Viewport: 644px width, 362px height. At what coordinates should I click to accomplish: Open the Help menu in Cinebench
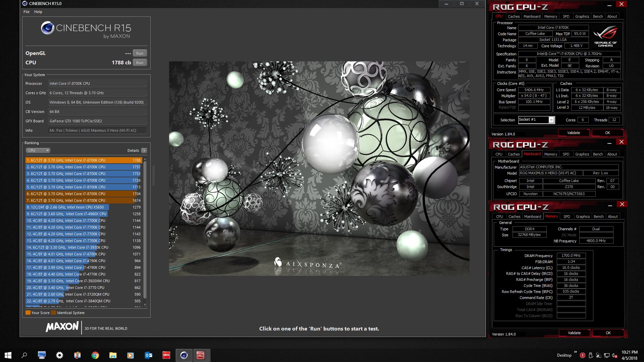[x=38, y=12]
